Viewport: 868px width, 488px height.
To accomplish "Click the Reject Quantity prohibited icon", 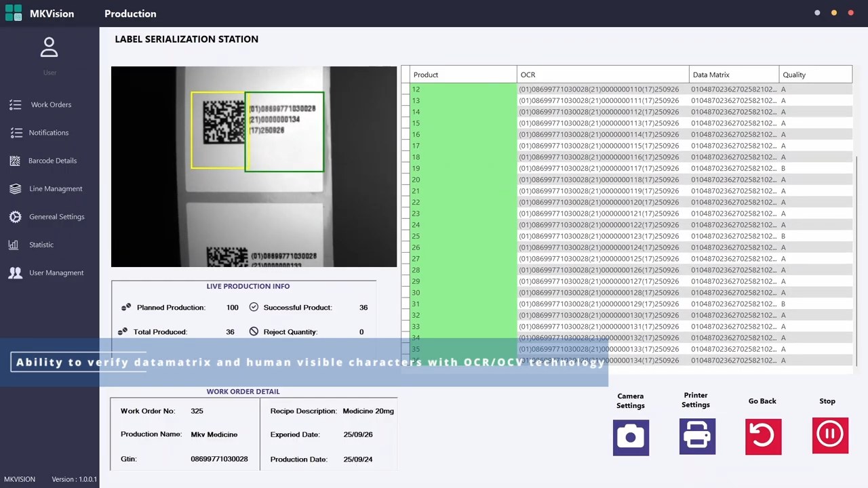I will click(x=254, y=331).
